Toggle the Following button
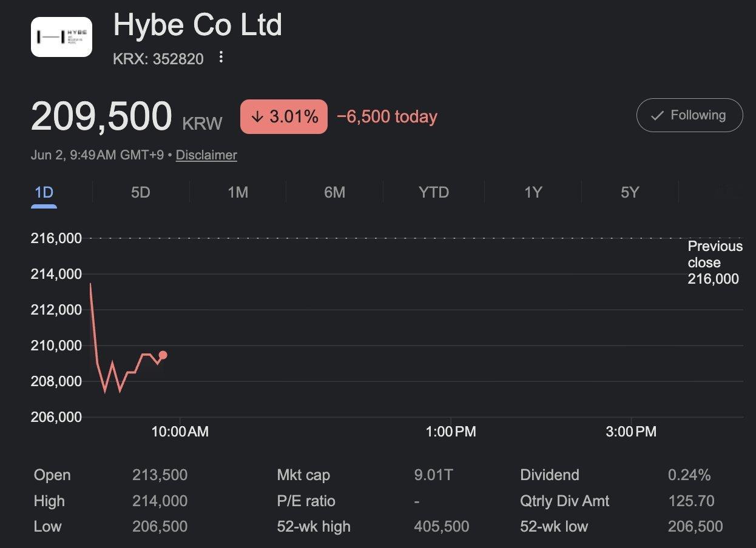The image size is (756, 548). point(689,115)
